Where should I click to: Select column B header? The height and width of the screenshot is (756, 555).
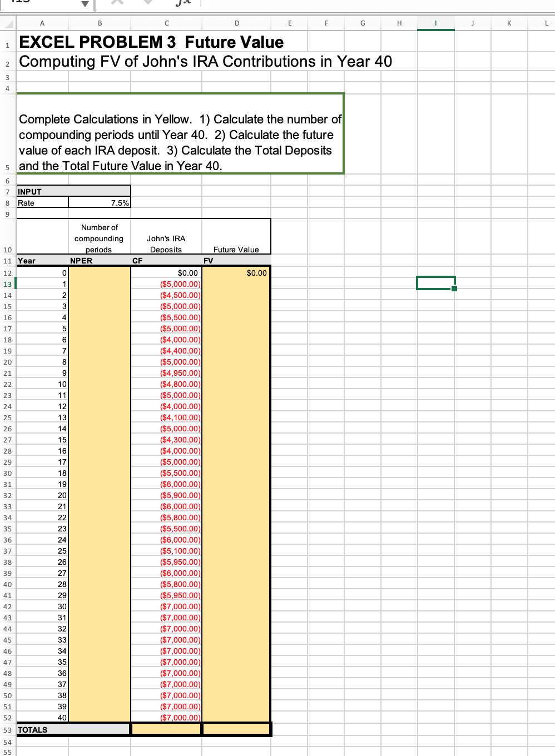(99, 23)
